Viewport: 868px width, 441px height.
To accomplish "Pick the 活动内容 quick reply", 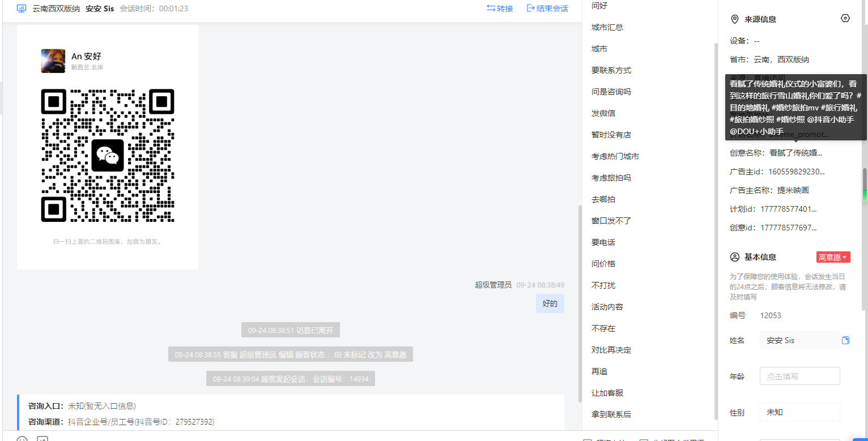I will (607, 307).
